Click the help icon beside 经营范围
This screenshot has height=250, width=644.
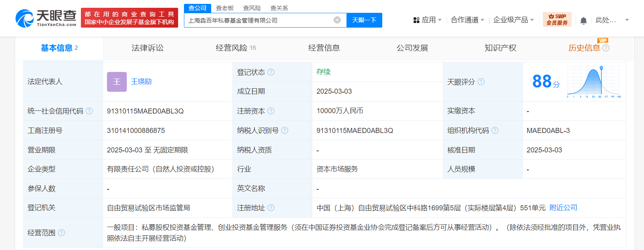pos(61,233)
